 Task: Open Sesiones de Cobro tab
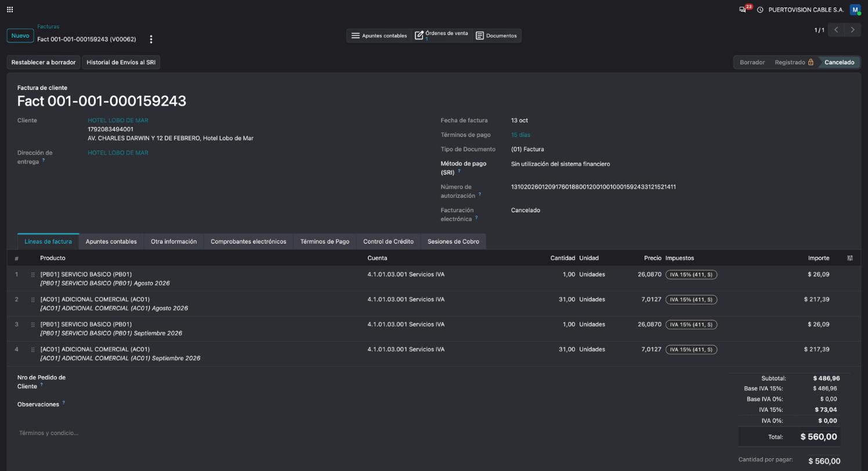pos(453,242)
